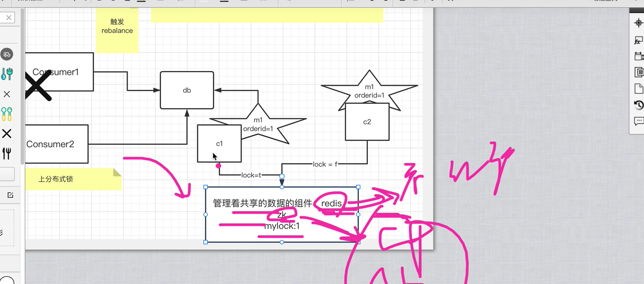The image size is (644, 284).
Task: Open the version history clock icon
Action: [x=639, y=105]
